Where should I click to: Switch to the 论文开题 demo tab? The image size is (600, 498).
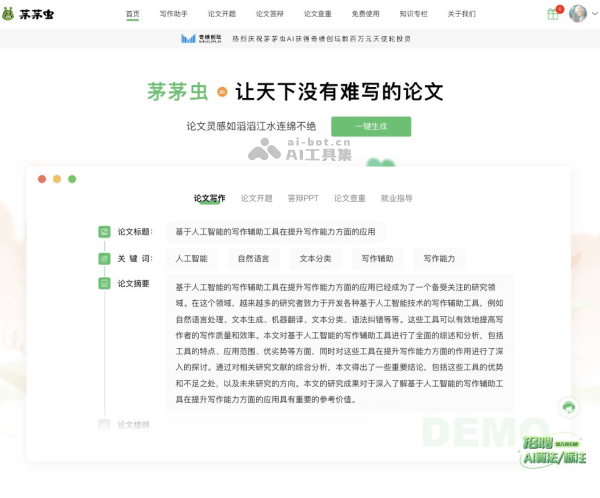tap(256, 198)
